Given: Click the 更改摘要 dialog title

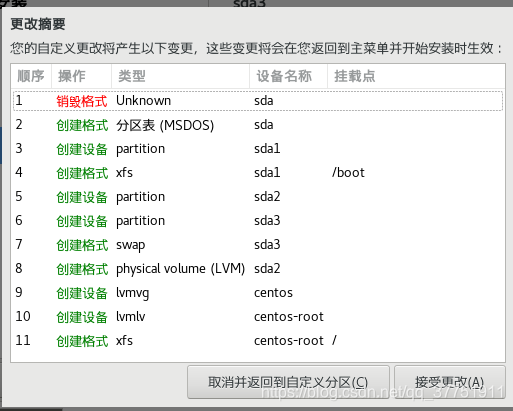Looking at the screenshot, I should tap(38, 24).
